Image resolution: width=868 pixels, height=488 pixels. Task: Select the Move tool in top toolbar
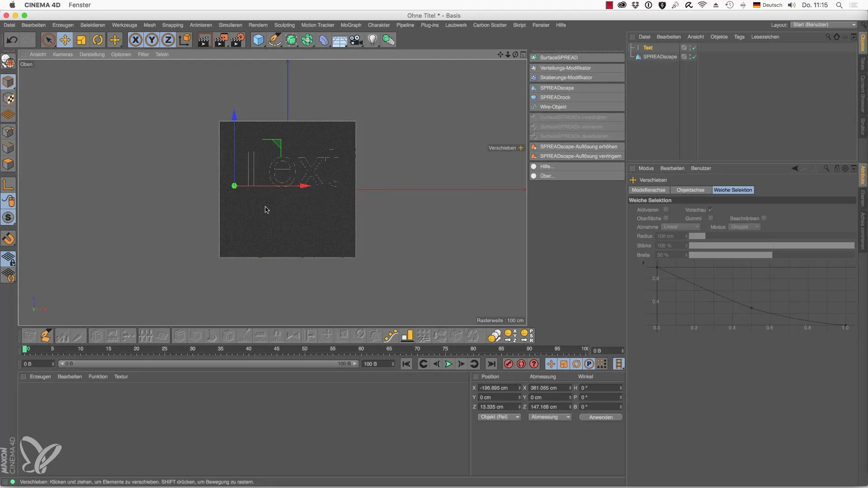click(x=65, y=40)
